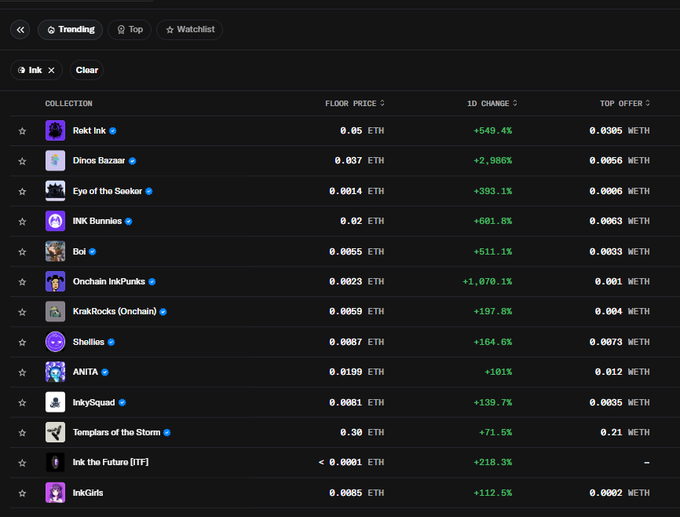The width and height of the screenshot is (680, 517).
Task: Click the Dinos Bazaar collection name
Action: tap(99, 160)
